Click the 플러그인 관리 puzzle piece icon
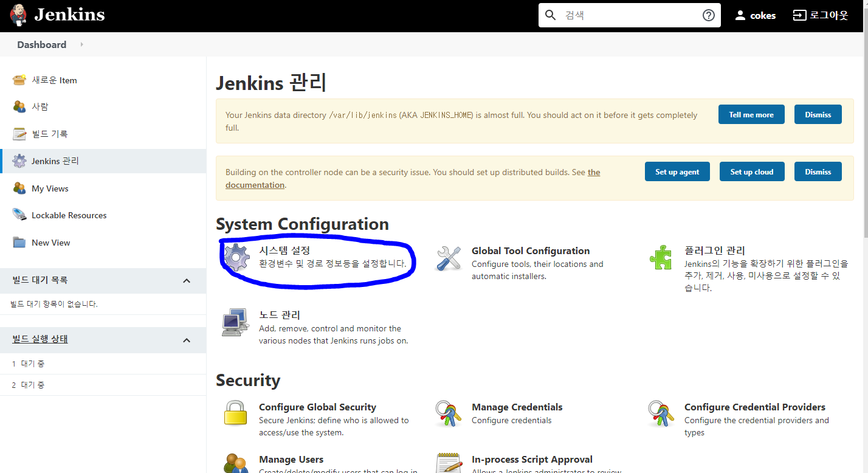Image resolution: width=868 pixels, height=473 pixels. point(661,258)
